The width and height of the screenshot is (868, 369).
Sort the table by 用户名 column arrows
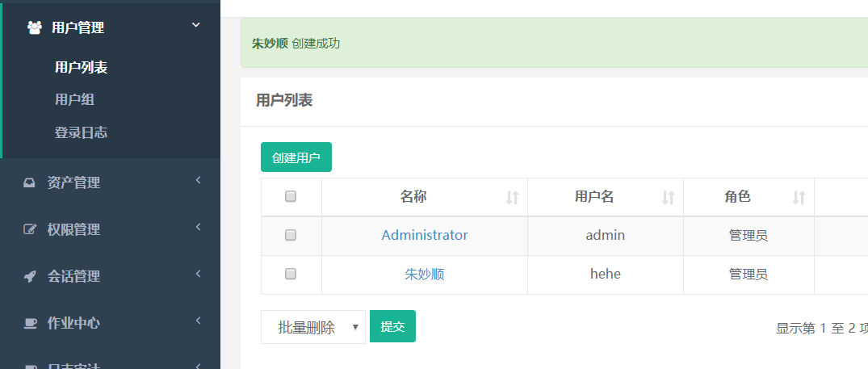[x=668, y=197]
